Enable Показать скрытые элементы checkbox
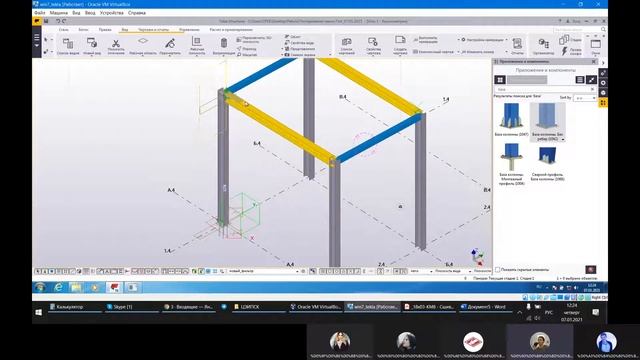The height and width of the screenshot is (360, 640). coord(498,269)
